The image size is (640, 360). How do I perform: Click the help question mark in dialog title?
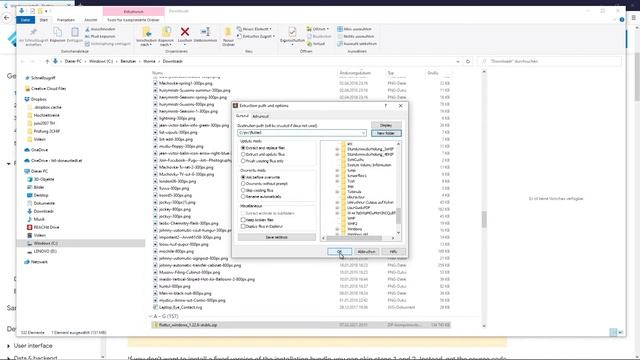tap(386, 106)
